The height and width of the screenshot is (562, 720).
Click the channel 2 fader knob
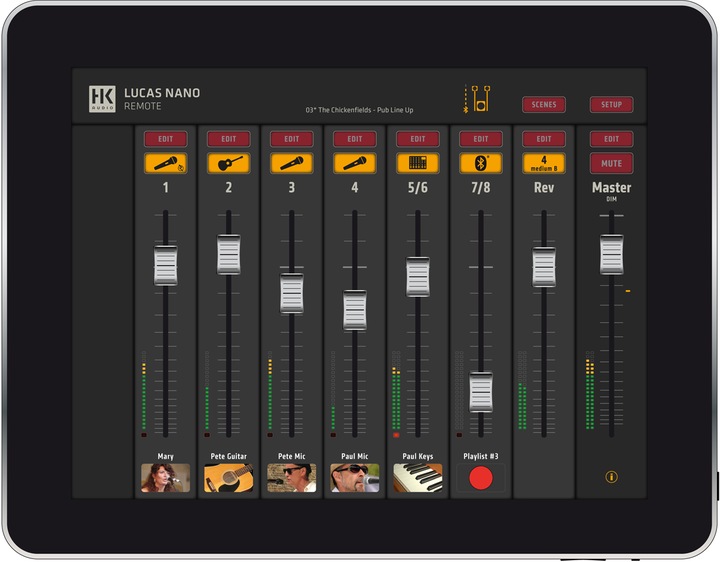coord(229,254)
